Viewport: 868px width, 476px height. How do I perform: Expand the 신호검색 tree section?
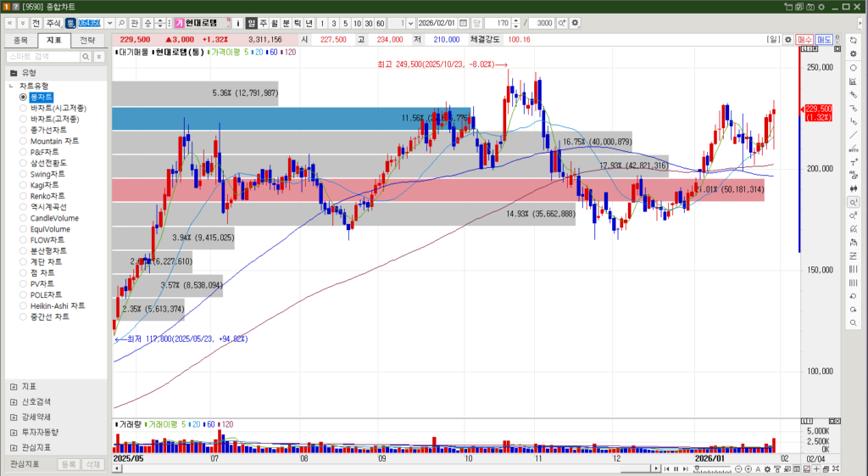[14, 401]
